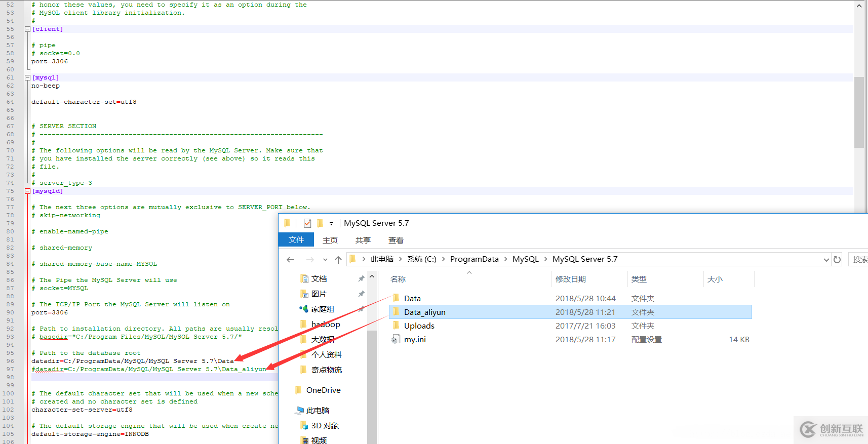
Task: Click ProgramData in the address breadcrumb
Action: 475,259
